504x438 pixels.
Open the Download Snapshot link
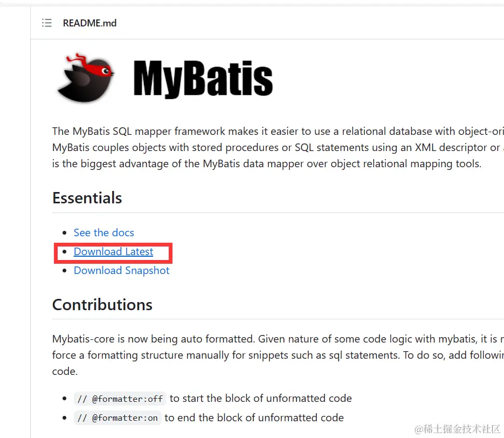tap(121, 270)
